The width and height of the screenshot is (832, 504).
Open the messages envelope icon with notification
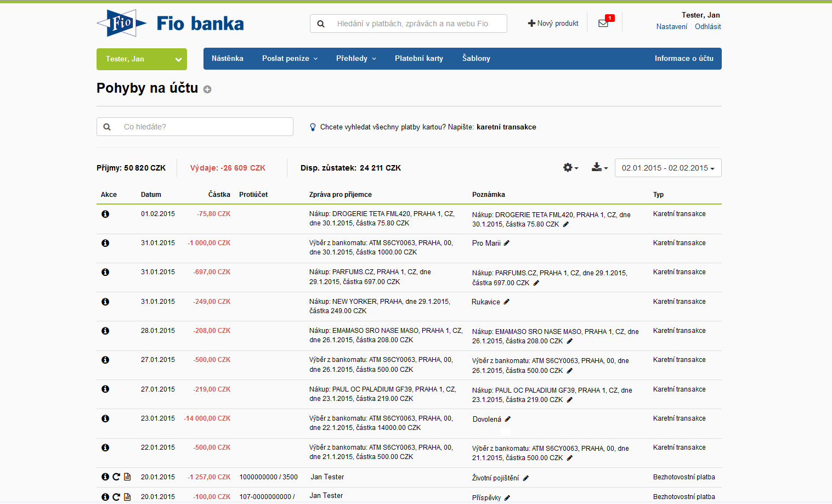(603, 24)
